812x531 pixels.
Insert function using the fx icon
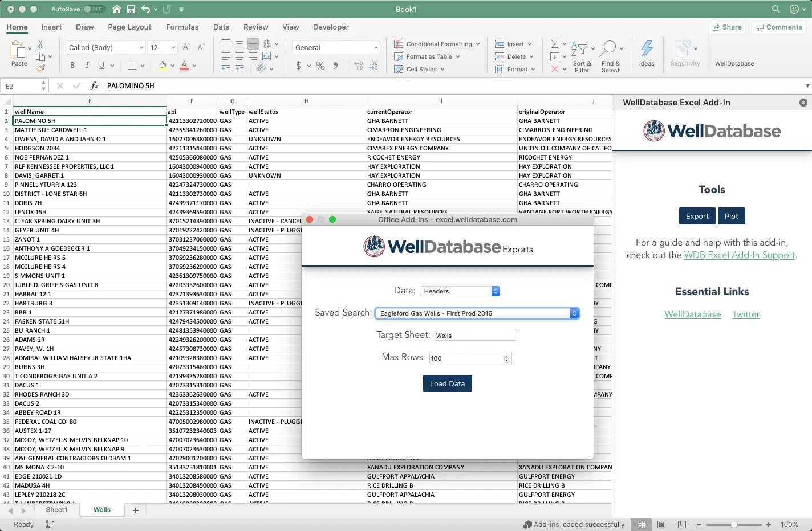pos(95,85)
